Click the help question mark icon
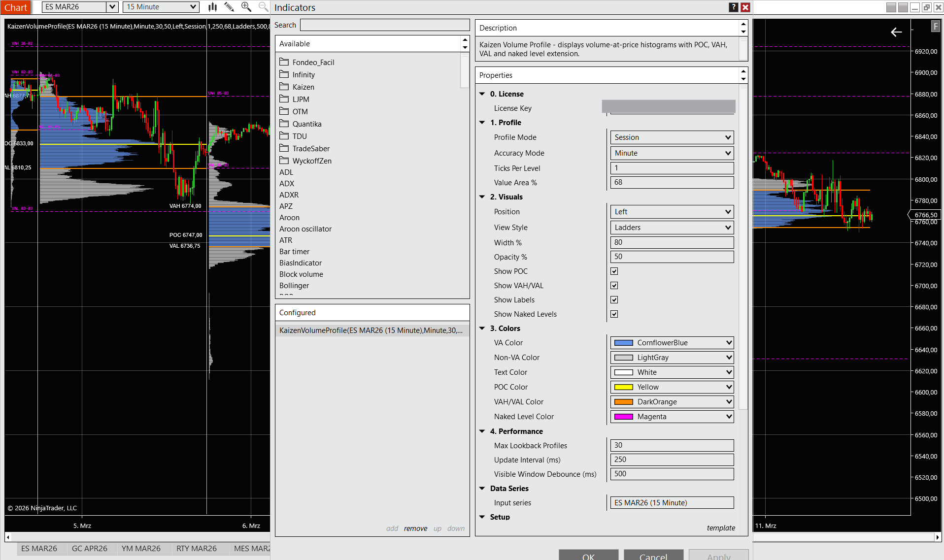The height and width of the screenshot is (560, 944). pos(733,7)
